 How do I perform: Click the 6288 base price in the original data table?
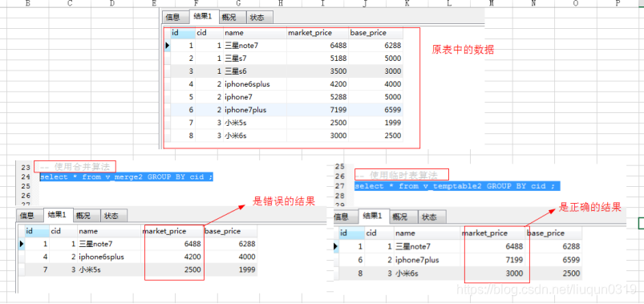pyautogui.click(x=376, y=46)
